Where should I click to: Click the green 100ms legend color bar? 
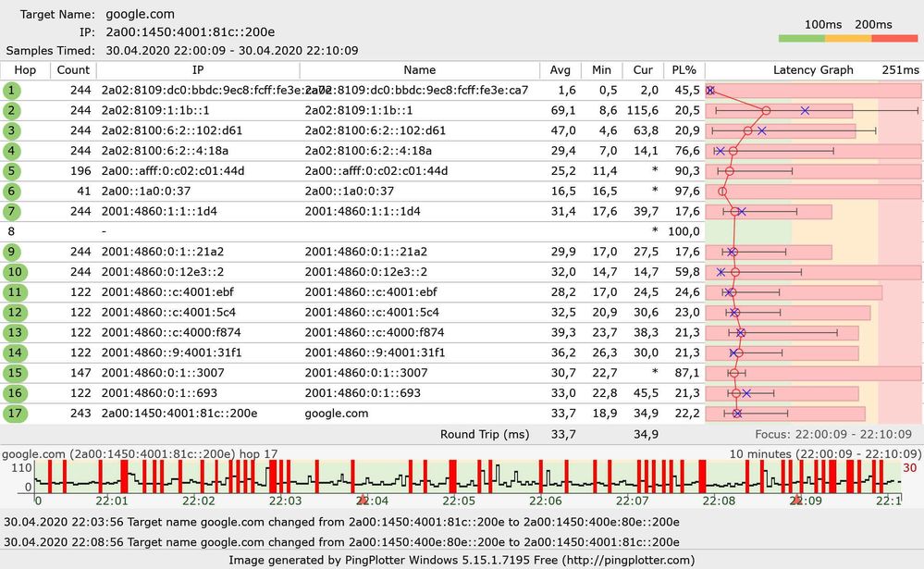(801, 38)
